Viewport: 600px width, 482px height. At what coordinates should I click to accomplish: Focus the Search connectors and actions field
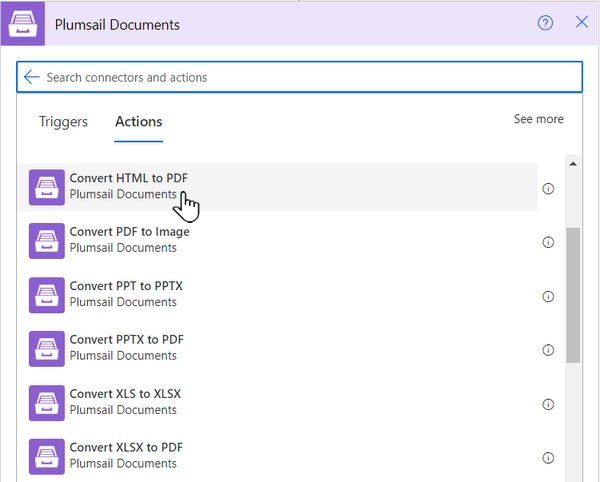[x=299, y=77]
